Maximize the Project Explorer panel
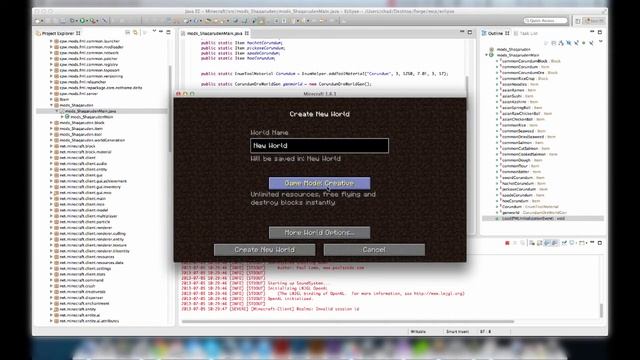 [x=168, y=32]
